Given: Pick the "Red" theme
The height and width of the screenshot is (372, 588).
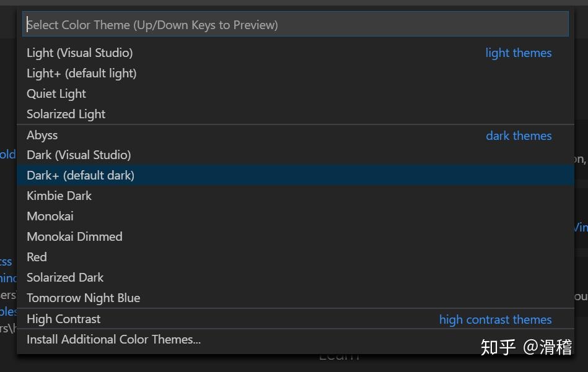Looking at the screenshot, I should (37, 257).
